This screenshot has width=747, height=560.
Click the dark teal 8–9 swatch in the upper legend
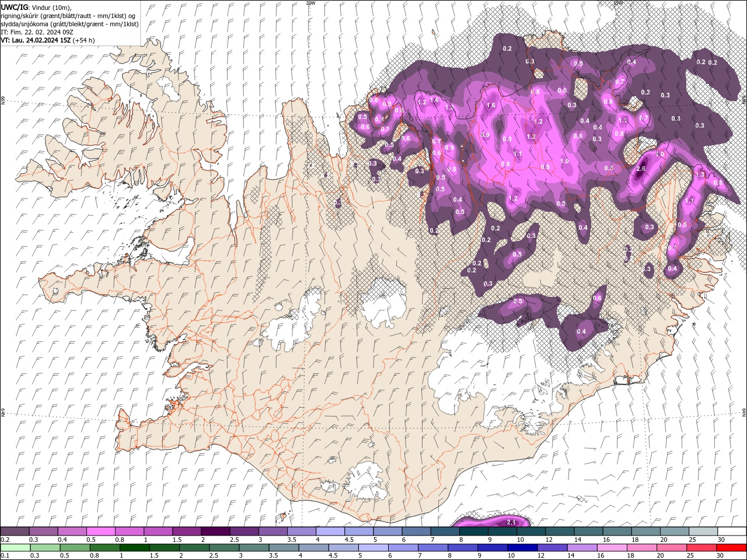[474, 531]
